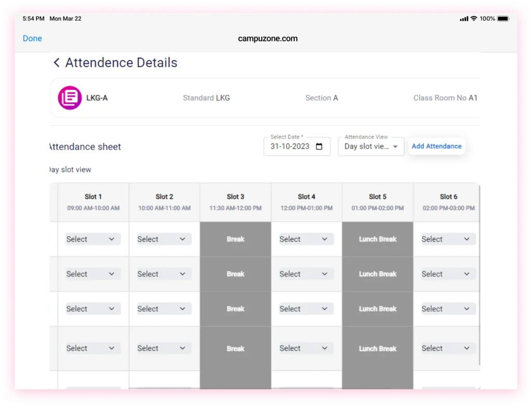The image size is (532, 406).
Task: Click the first row Break cell
Action: 235,239
